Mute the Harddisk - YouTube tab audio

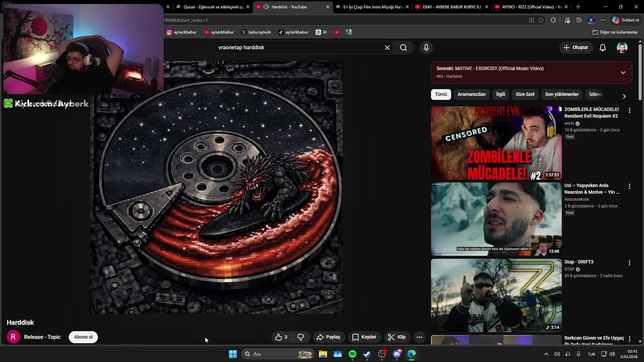point(266,7)
